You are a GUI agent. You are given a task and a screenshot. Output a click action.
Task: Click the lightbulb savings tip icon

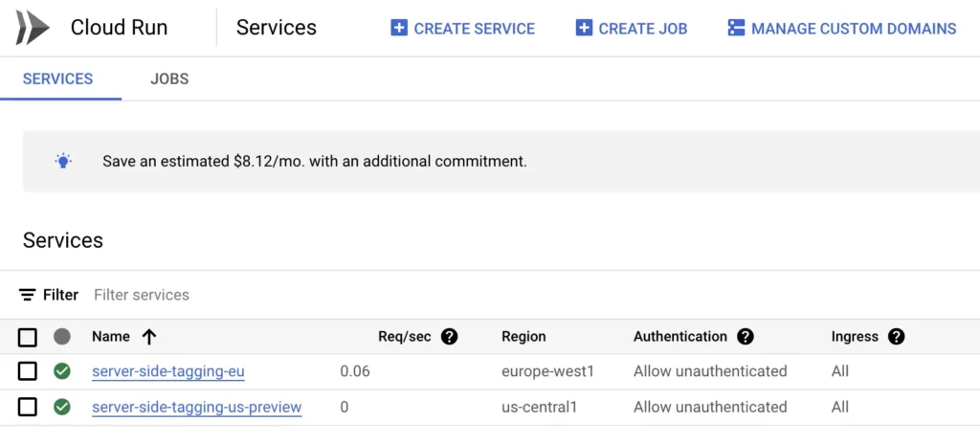click(x=63, y=161)
